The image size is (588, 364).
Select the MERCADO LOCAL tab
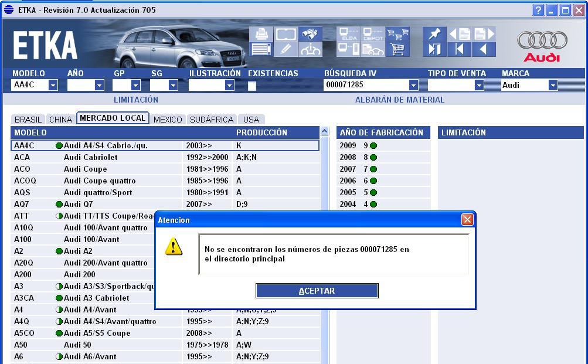tap(113, 118)
